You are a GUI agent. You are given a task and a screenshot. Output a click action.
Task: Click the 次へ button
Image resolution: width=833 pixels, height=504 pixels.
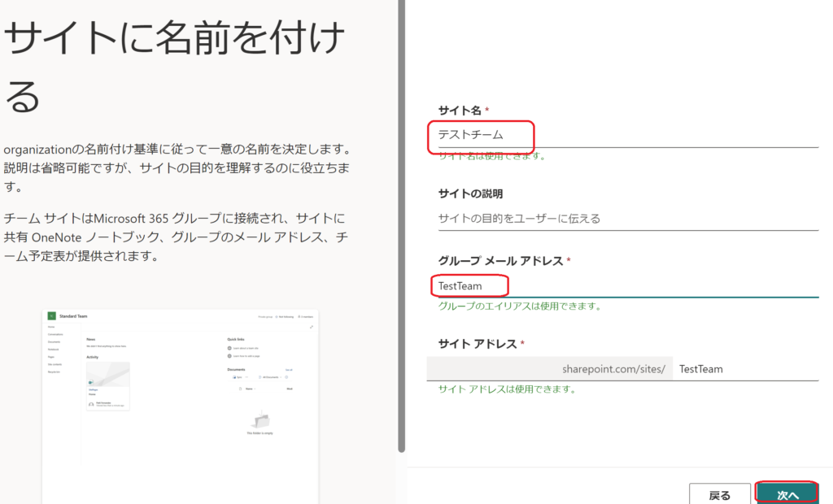click(787, 493)
